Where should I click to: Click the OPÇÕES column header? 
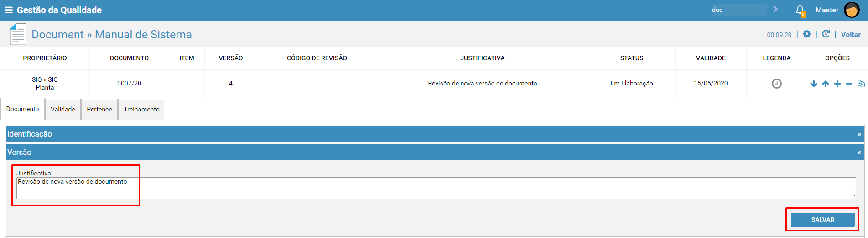(x=837, y=58)
